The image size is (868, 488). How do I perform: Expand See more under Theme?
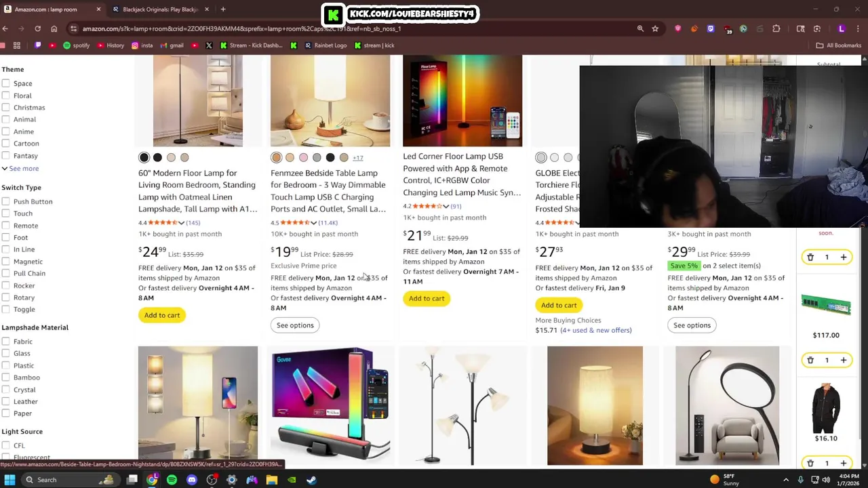tap(20, 168)
